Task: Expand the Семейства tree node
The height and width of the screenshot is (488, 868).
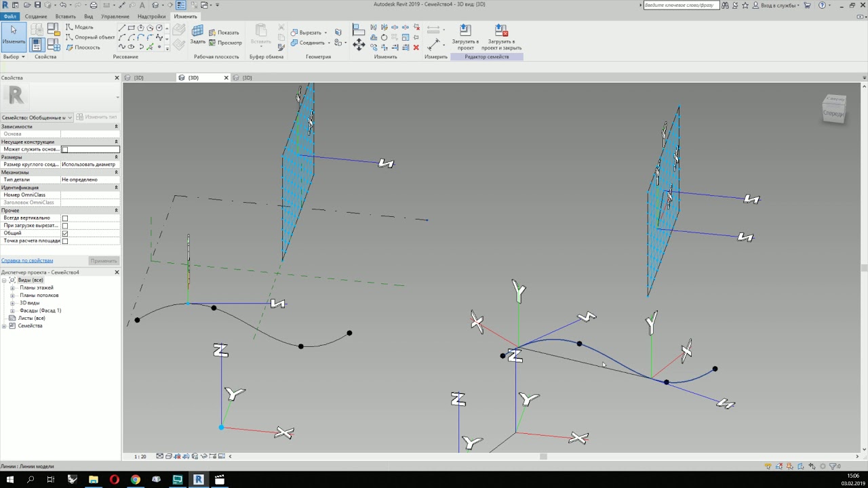Action: pyautogui.click(x=4, y=326)
